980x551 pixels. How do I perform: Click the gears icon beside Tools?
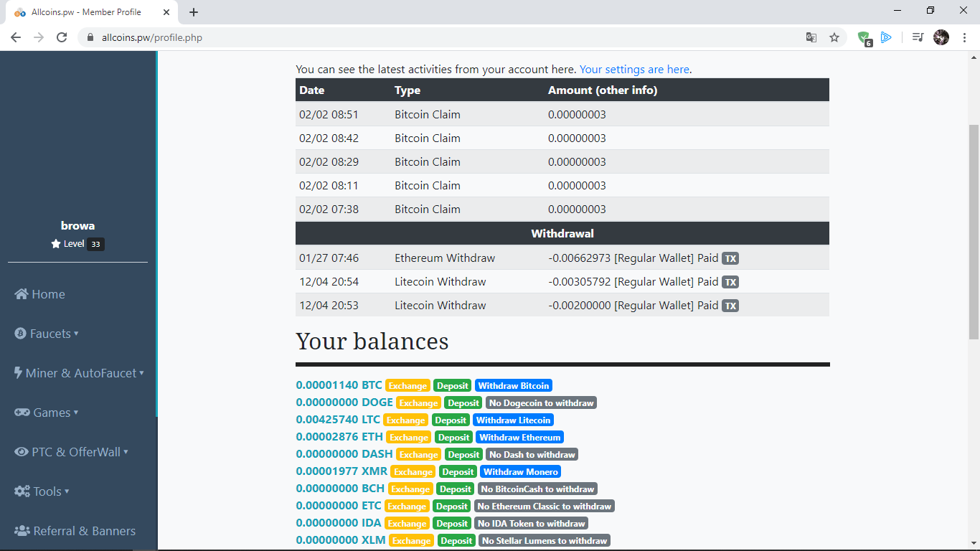[22, 491]
